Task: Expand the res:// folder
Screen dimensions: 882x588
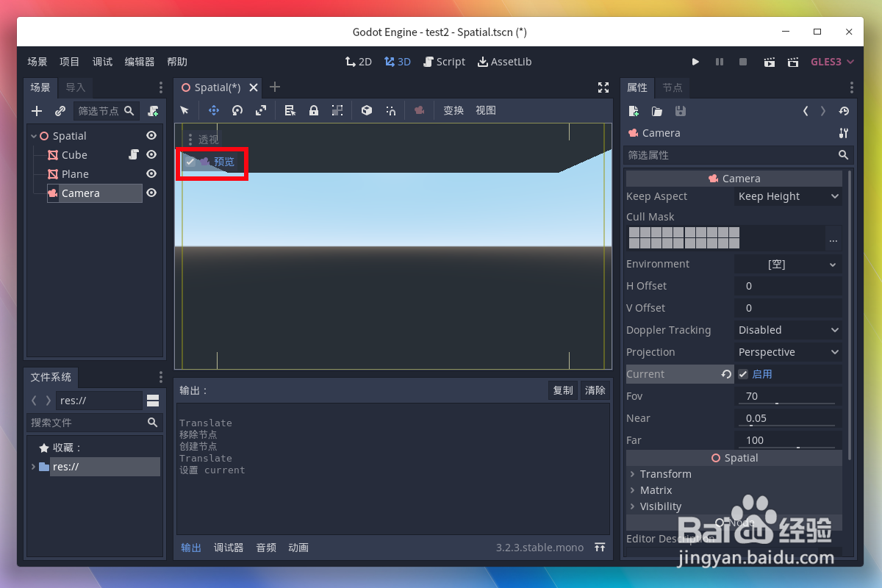Action: click(x=33, y=467)
